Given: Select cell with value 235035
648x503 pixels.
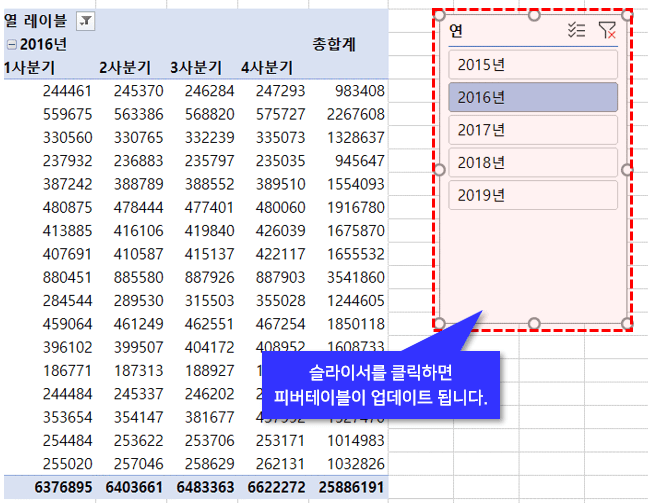Looking at the screenshot, I should coord(280,161).
